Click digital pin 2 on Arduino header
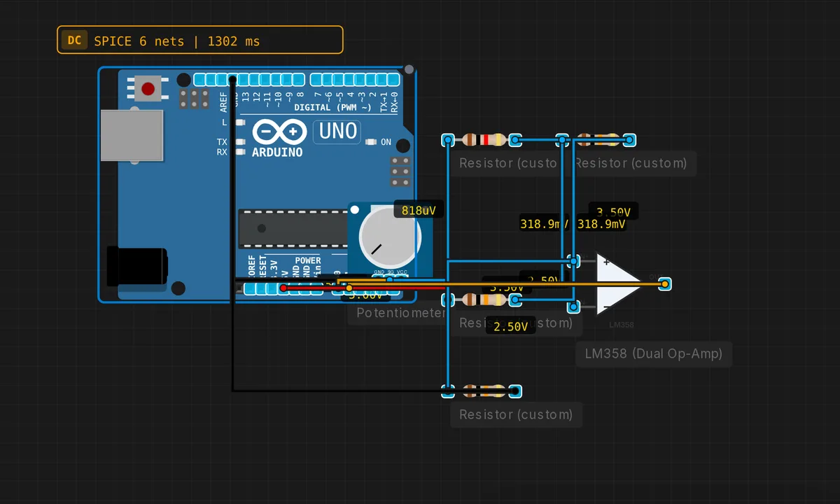Viewport: 840px width, 504px height. coord(372,80)
